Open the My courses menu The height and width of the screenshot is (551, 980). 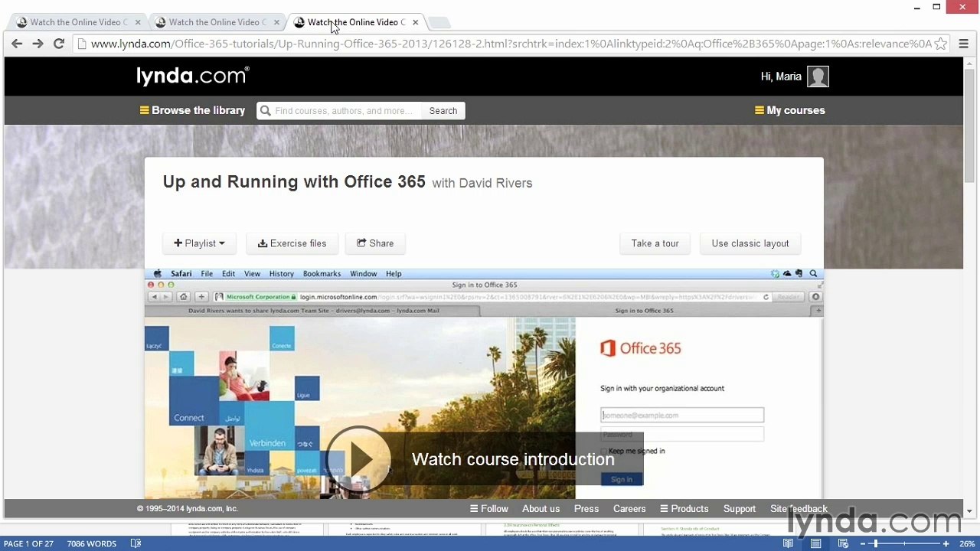coord(790,110)
